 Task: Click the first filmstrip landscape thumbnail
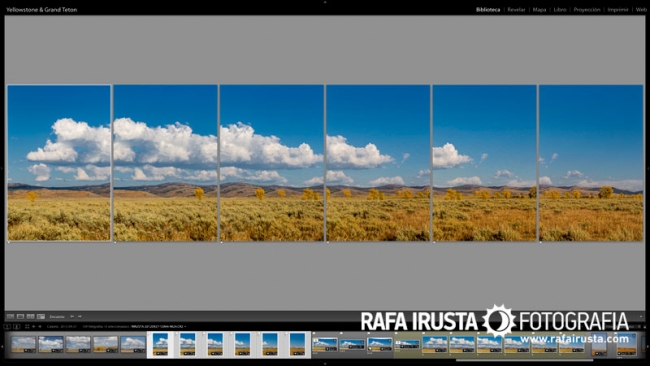24,344
